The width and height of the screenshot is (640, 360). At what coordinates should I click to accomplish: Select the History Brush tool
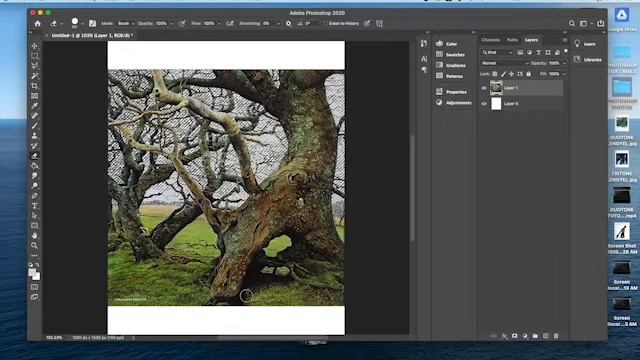pos(35,146)
